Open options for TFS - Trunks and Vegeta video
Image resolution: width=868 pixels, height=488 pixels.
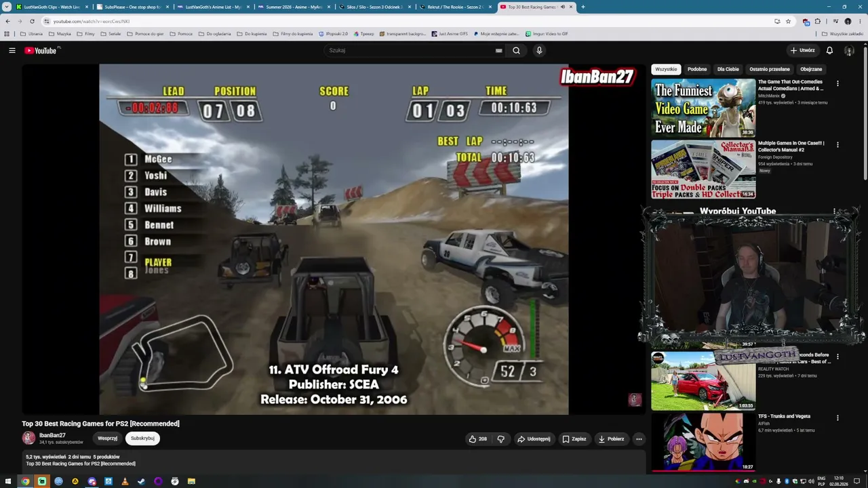coord(837,418)
